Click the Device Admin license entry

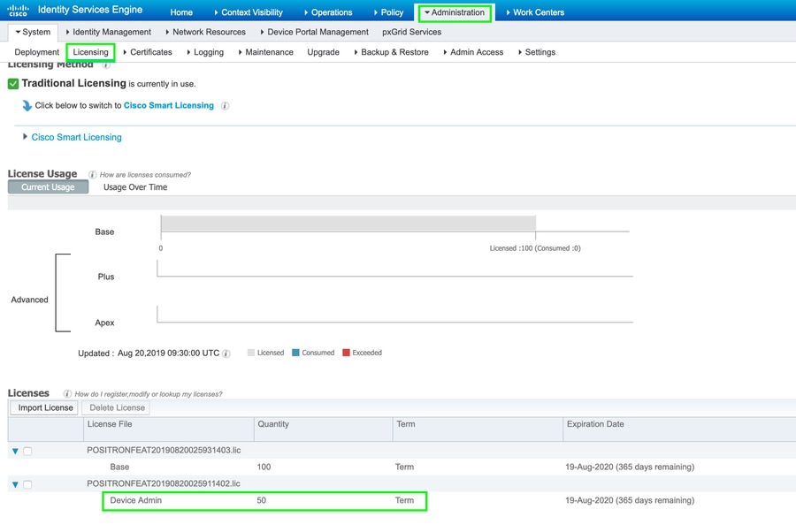coord(135,500)
